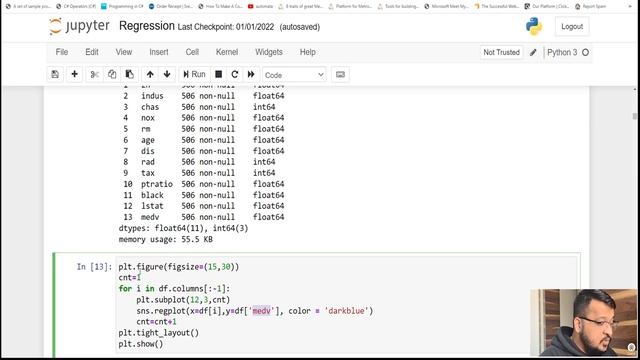This screenshot has height=360, width=640.
Task: Click the memory usage: 55.5 KB text
Action: pos(165,240)
